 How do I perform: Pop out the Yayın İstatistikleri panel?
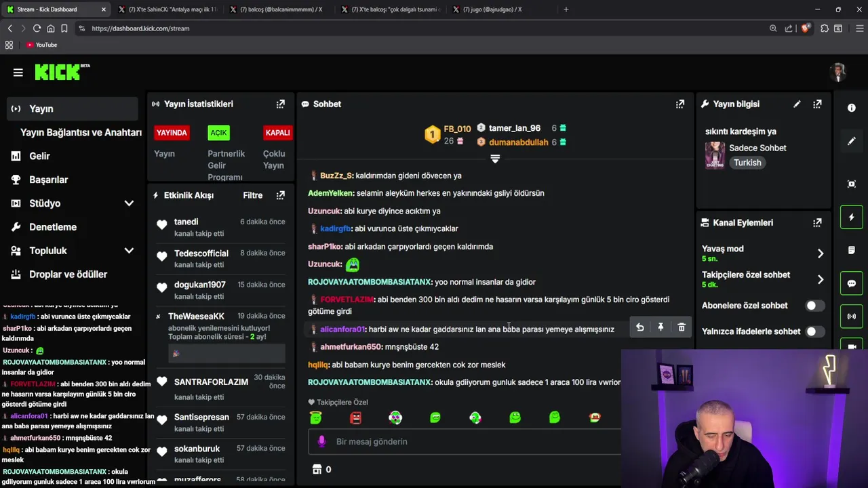pos(280,104)
